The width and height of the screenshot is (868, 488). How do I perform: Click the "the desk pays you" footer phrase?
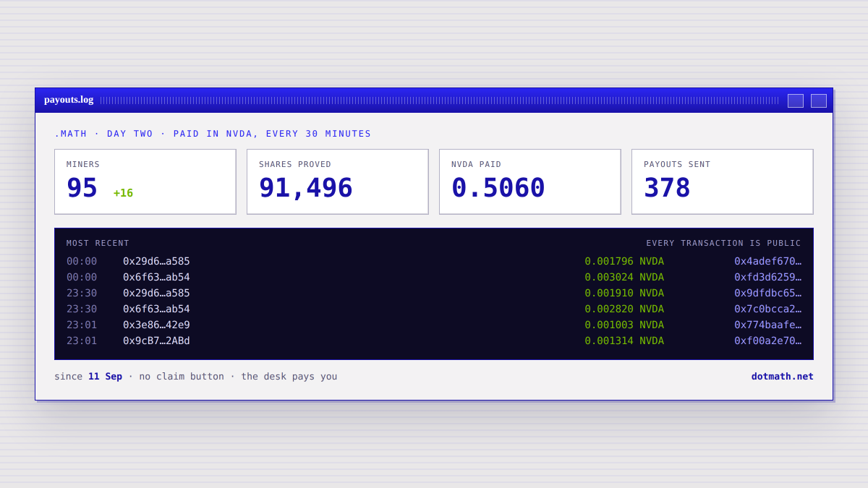click(289, 376)
